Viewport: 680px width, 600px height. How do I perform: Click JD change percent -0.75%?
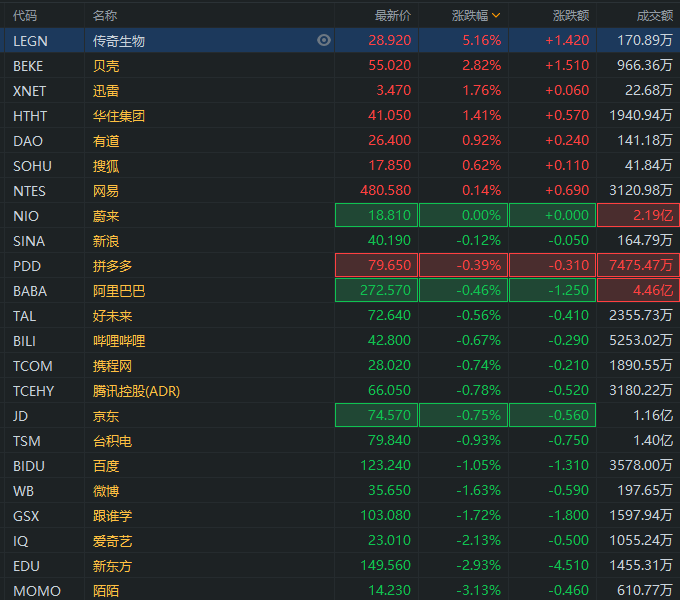click(464, 415)
